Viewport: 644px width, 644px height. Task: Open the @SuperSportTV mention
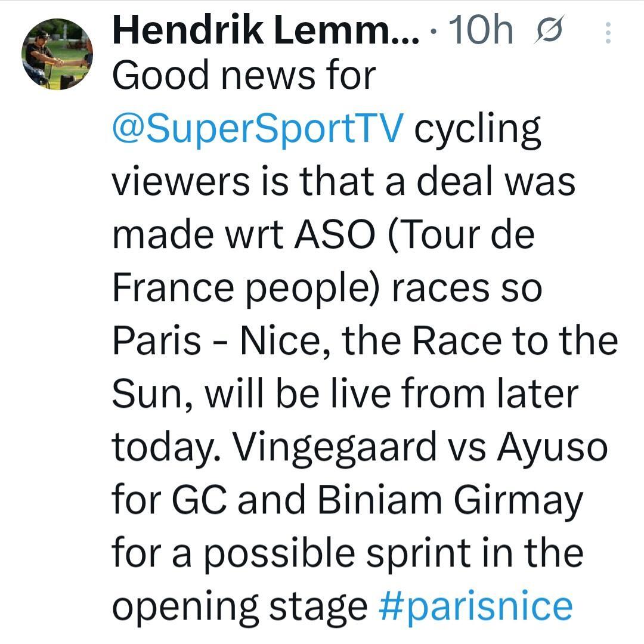pyautogui.click(x=258, y=128)
